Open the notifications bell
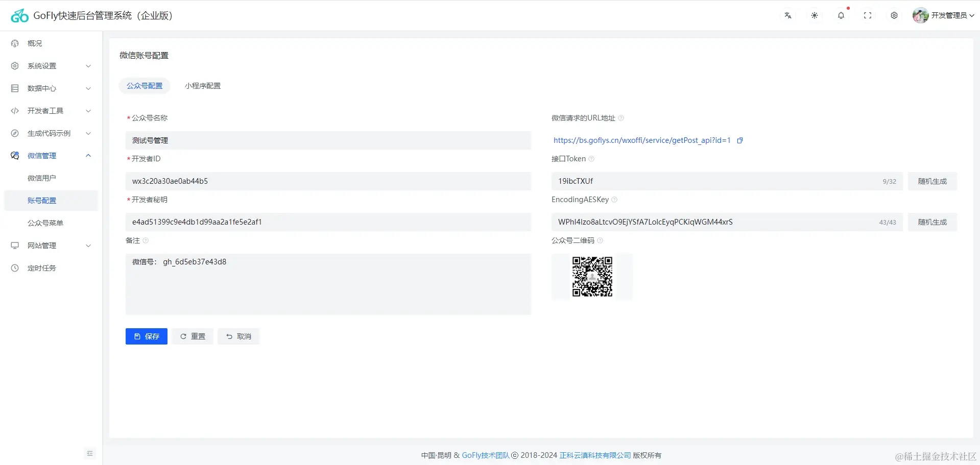This screenshot has width=980, height=465. click(x=841, y=15)
